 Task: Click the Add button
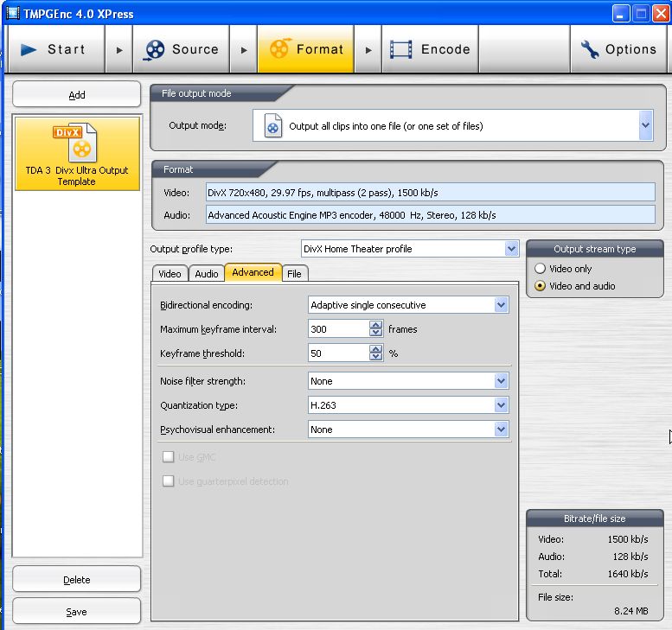click(77, 95)
